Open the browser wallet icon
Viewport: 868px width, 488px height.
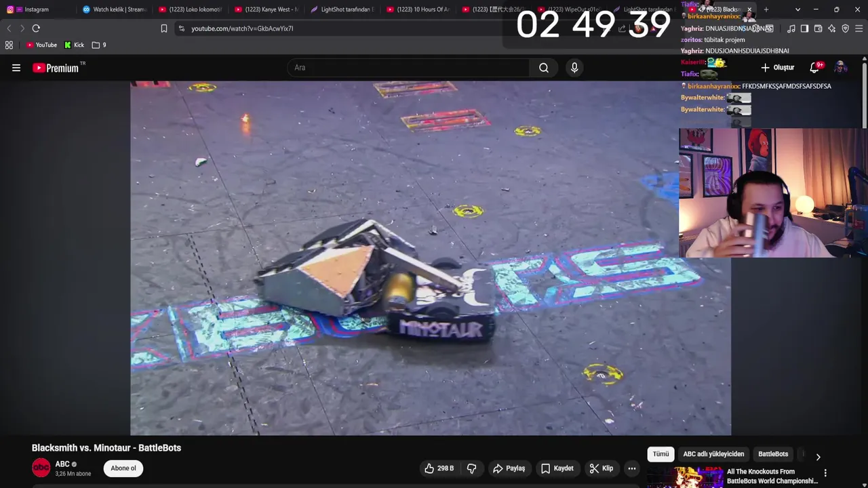tap(818, 28)
